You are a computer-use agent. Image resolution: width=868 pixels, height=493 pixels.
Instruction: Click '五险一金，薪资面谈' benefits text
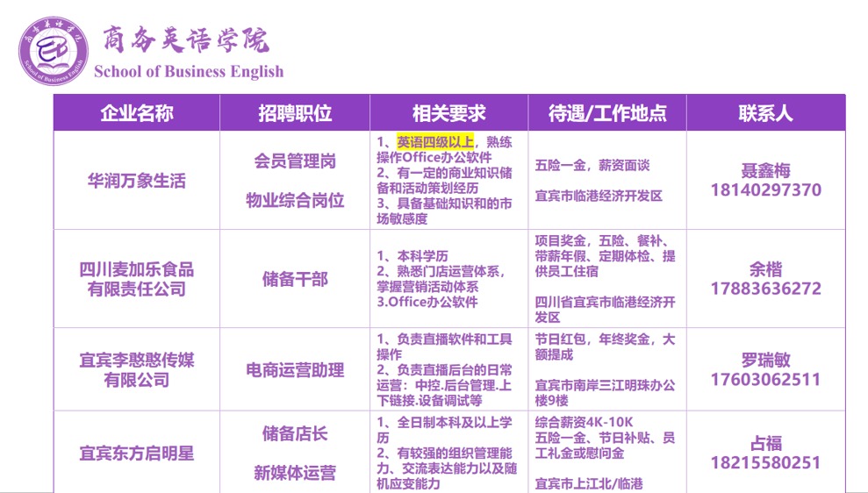592,165
